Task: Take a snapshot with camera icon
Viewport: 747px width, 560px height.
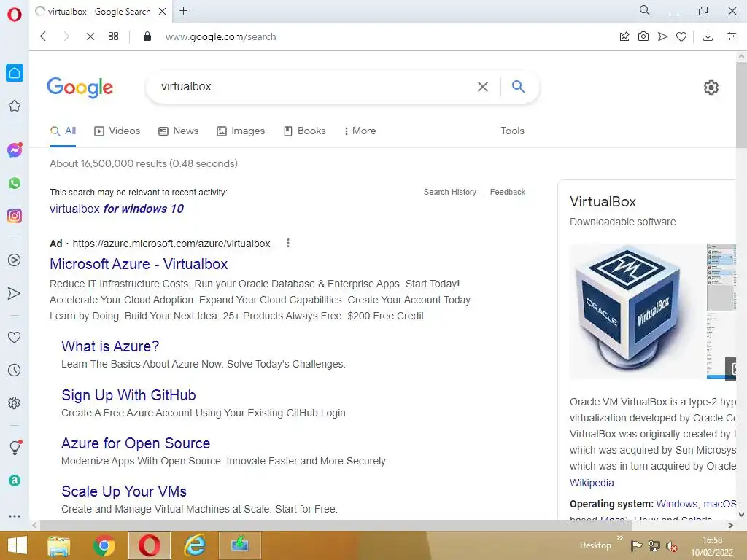Action: tap(643, 36)
